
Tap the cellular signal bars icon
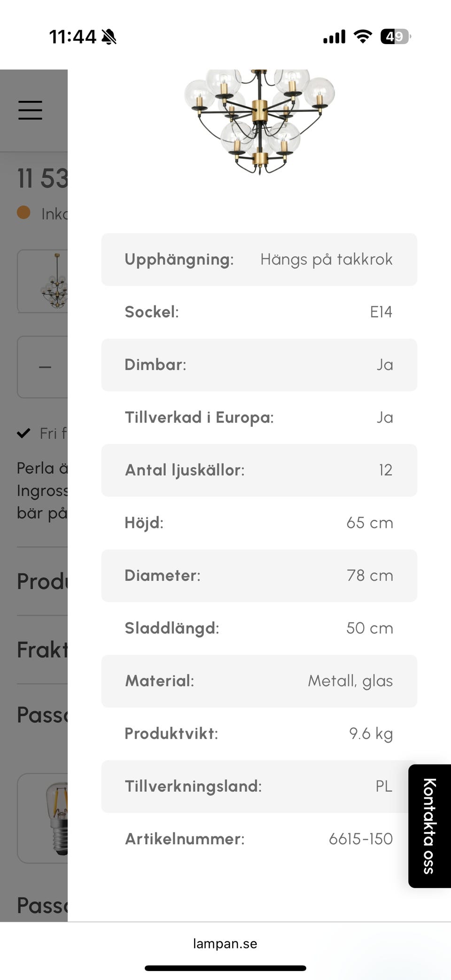point(334,36)
